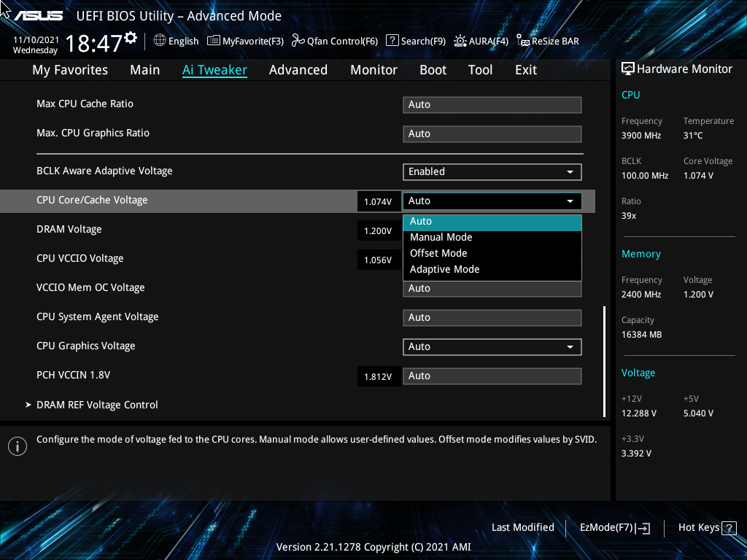The width and height of the screenshot is (747, 560).
Task: Click the Last Modified button
Action: 522,528
